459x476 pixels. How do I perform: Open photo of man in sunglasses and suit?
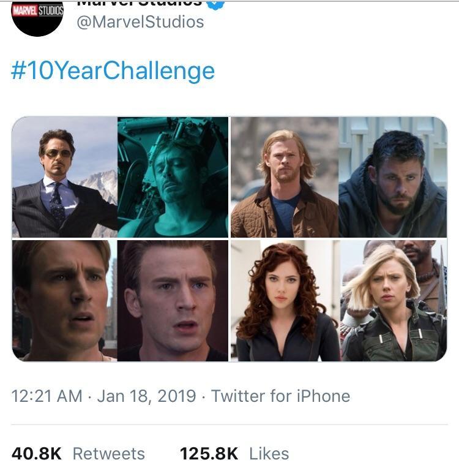[64, 176]
